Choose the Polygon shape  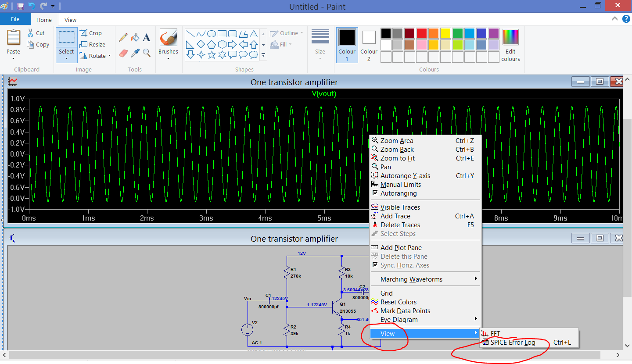(243, 34)
